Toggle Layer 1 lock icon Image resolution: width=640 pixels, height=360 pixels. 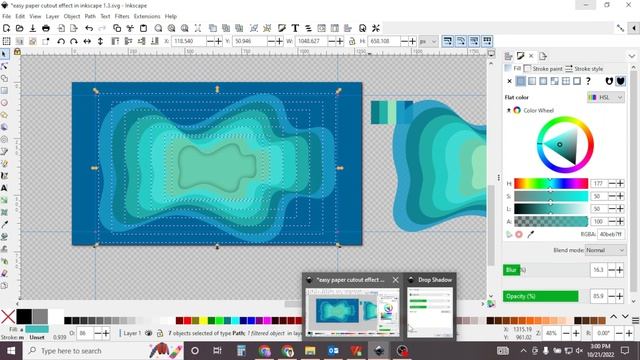tap(160, 333)
